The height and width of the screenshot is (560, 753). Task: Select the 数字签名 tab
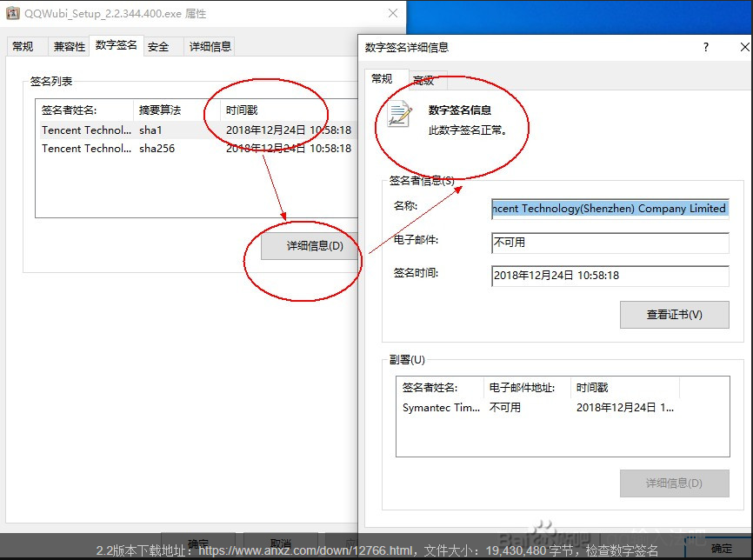point(117,45)
